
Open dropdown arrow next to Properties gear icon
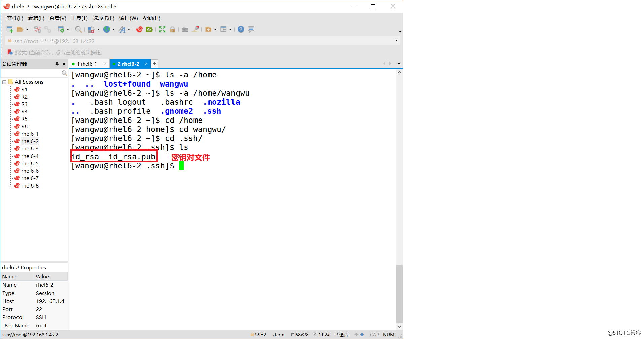[68, 29]
